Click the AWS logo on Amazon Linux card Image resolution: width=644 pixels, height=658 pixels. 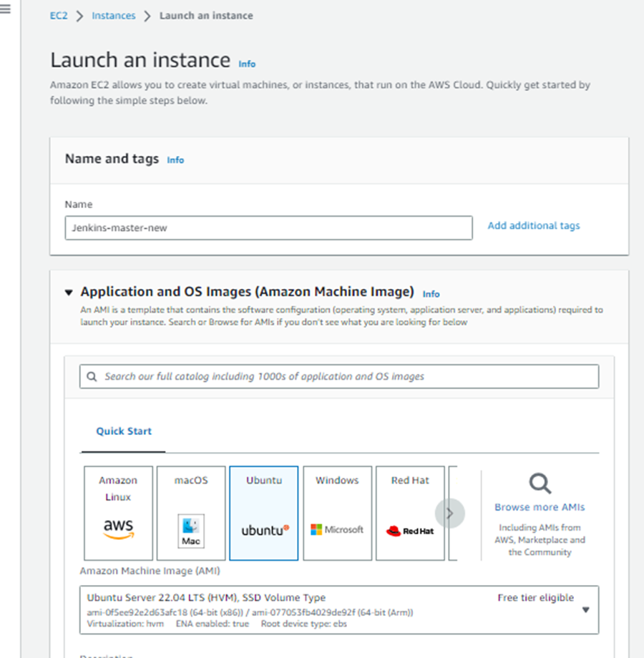click(x=117, y=528)
